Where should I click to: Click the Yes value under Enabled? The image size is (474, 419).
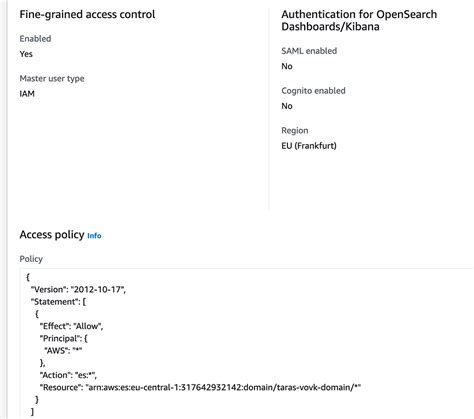pos(26,54)
